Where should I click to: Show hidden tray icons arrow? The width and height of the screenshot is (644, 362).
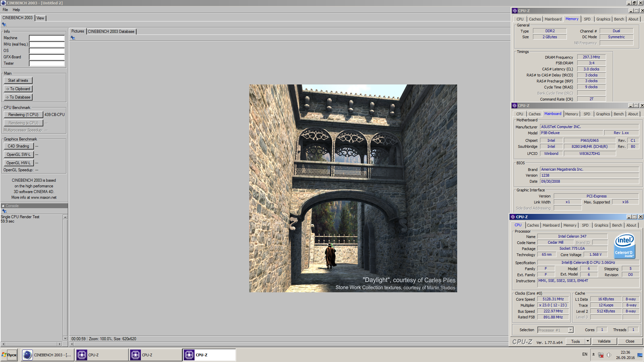(593, 355)
